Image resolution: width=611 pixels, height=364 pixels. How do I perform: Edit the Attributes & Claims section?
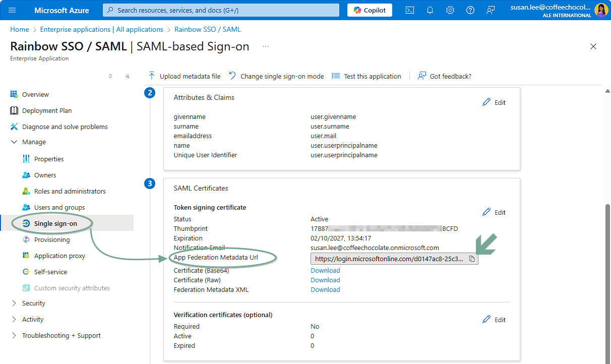494,102
